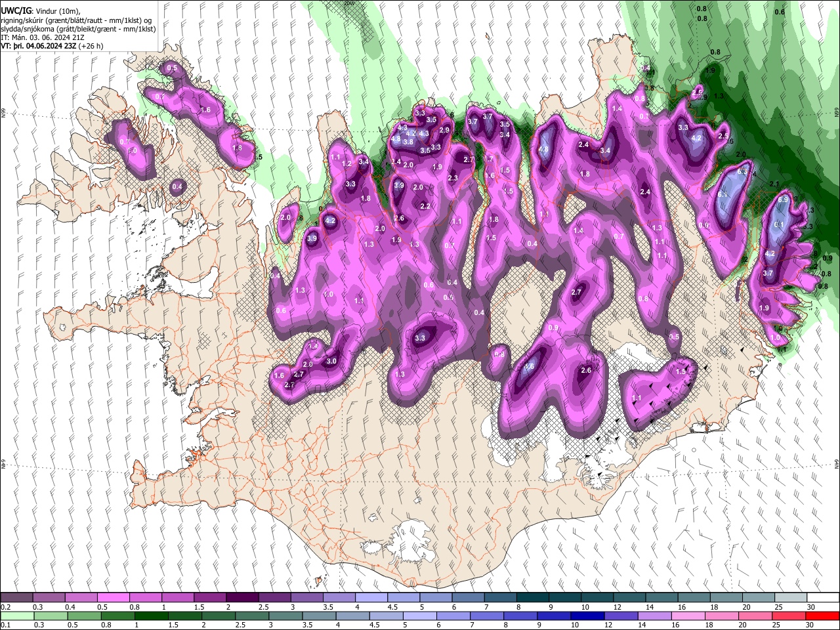The image size is (840, 630).
Task: Click the "rigning/skúrir" legend description line
Action: [x=76, y=20]
